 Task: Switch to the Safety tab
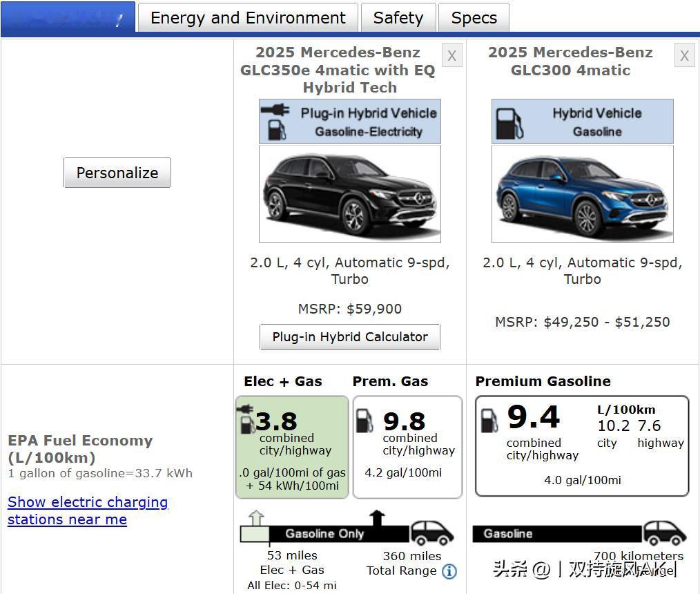point(398,18)
